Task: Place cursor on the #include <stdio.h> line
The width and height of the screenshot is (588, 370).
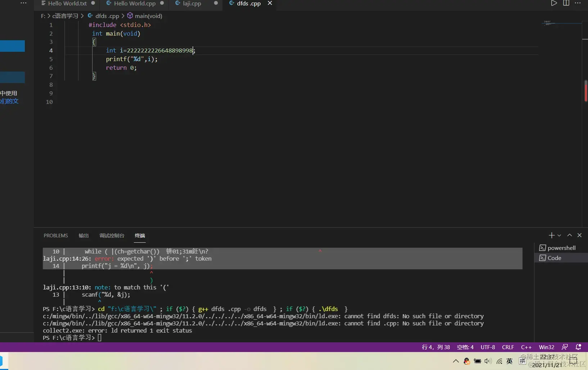Action: [120, 25]
